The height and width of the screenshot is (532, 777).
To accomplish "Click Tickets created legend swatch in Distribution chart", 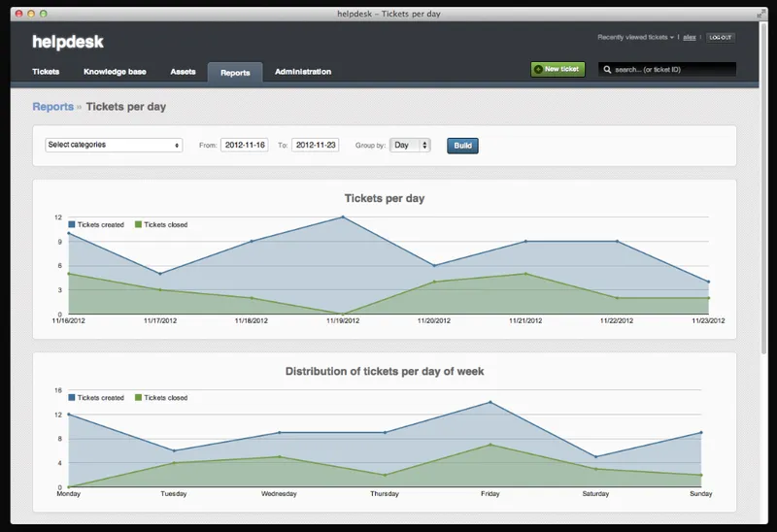I will coord(72,397).
